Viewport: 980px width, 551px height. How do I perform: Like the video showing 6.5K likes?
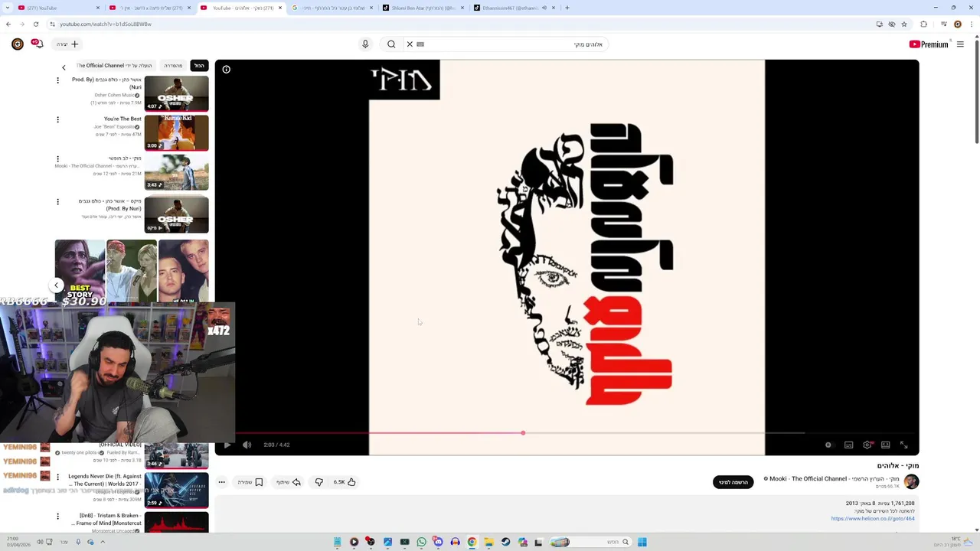point(345,482)
